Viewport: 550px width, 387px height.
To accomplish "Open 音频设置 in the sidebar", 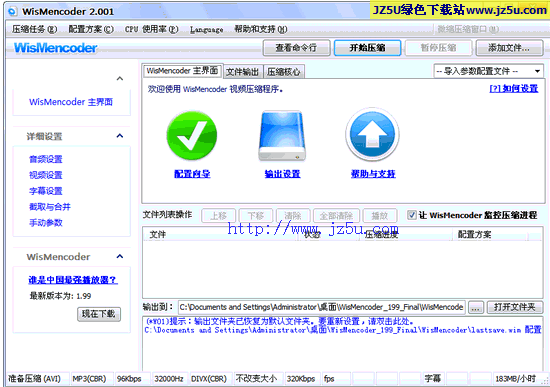I will 46,159.
